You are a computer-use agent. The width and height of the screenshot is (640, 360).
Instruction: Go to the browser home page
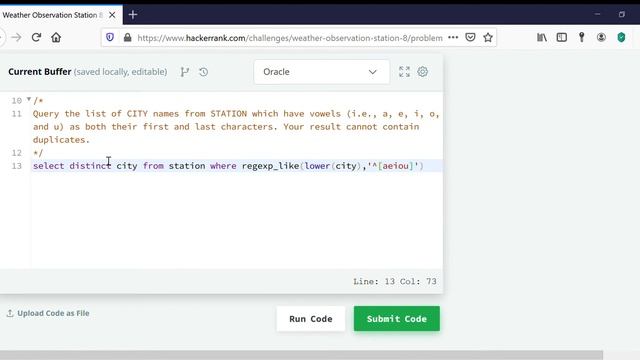pos(56,38)
